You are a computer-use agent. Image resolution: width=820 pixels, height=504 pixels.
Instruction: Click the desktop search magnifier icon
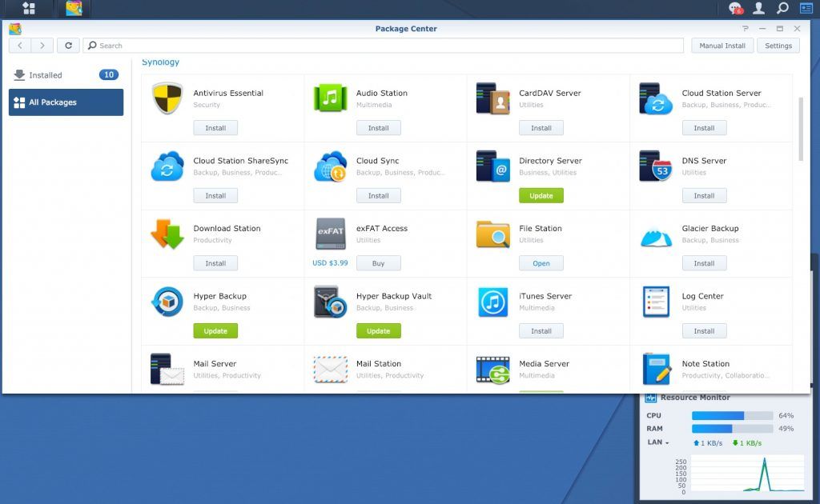point(782,8)
